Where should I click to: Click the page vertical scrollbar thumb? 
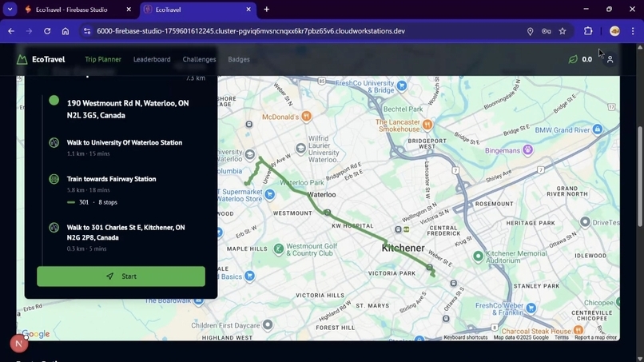(639, 176)
